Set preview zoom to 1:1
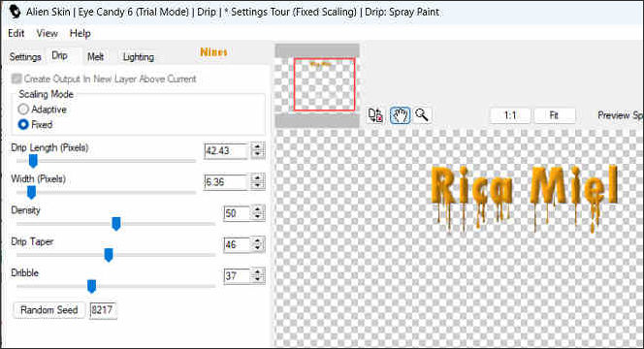Image resolution: width=644 pixels, height=349 pixels. (x=510, y=115)
